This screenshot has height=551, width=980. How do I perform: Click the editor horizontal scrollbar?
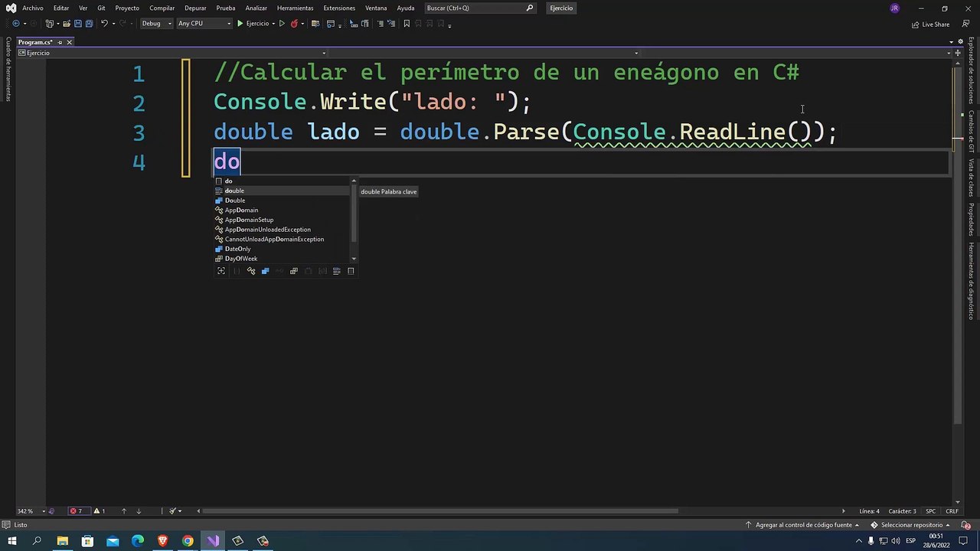coord(439,511)
